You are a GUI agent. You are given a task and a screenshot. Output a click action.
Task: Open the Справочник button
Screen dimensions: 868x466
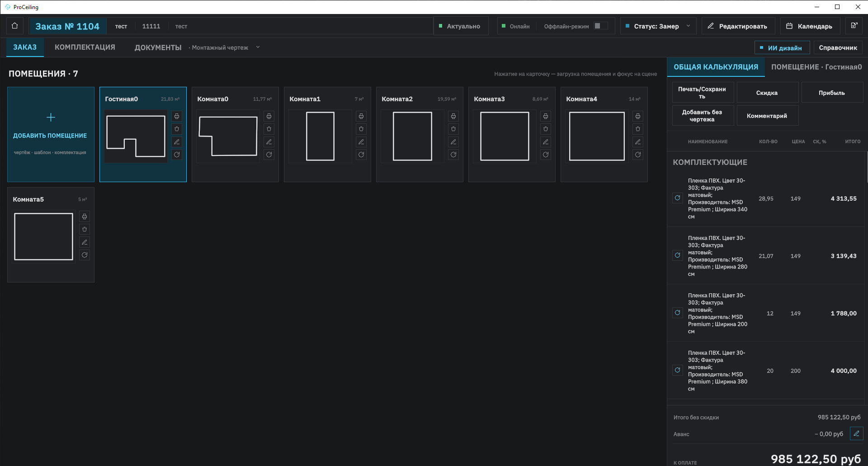coord(838,47)
